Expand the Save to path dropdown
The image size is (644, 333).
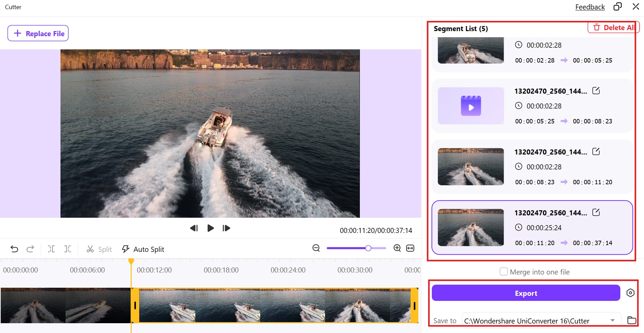click(612, 320)
